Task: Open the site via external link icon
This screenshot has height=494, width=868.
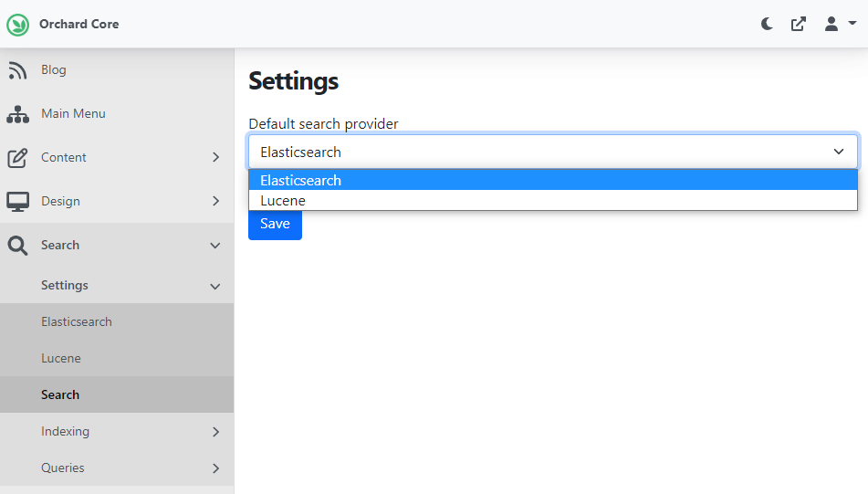Action: pos(799,24)
